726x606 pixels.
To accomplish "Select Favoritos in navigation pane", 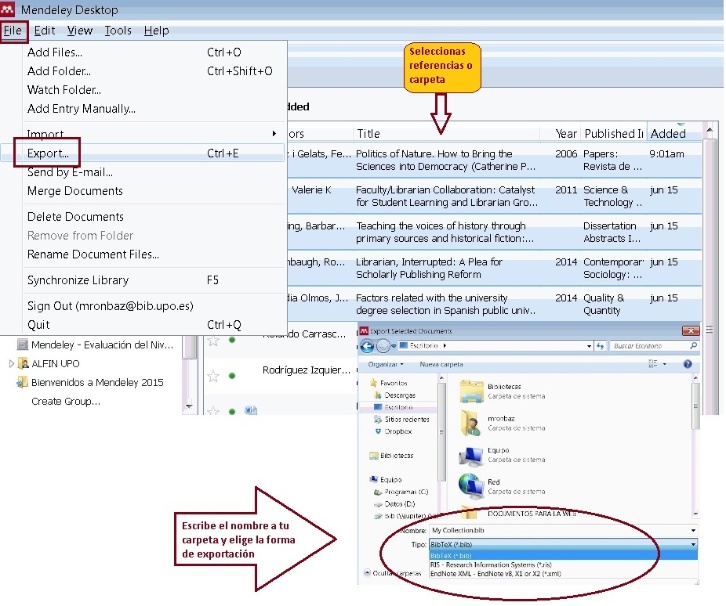I will 389,383.
